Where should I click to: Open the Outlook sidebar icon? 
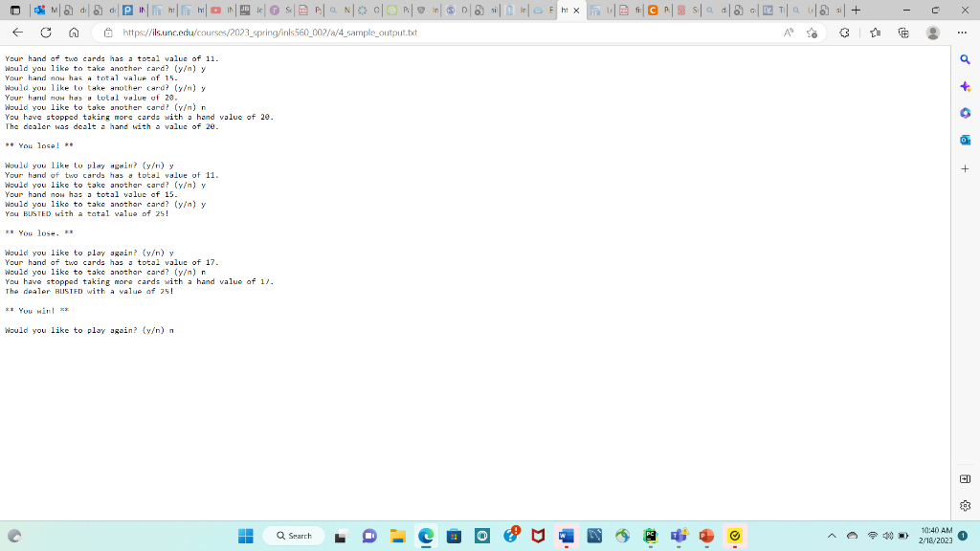(x=964, y=140)
